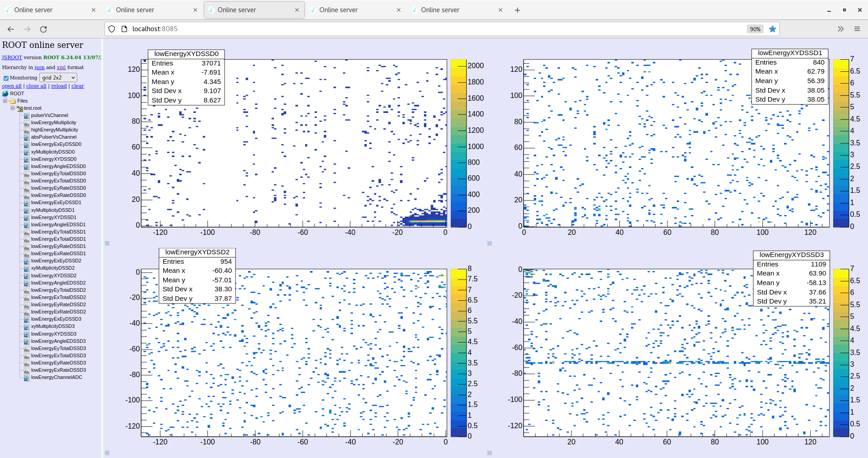This screenshot has height=458, width=868.
Task: Click the back navigation arrow
Action: [x=11, y=29]
